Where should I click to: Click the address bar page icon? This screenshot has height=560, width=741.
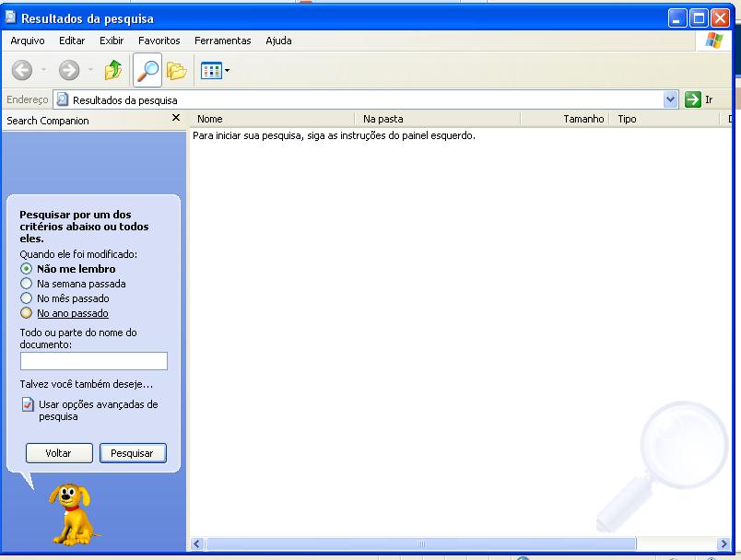click(x=62, y=99)
